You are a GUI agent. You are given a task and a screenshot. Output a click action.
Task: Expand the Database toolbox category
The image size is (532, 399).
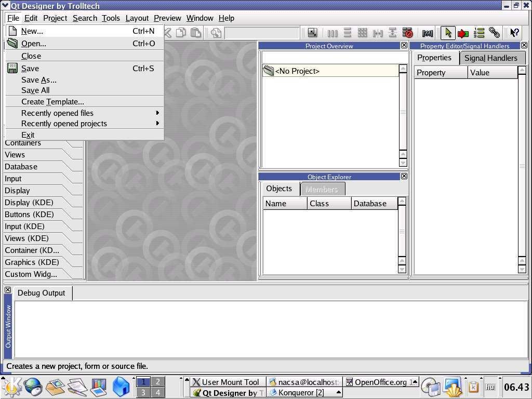click(x=43, y=167)
